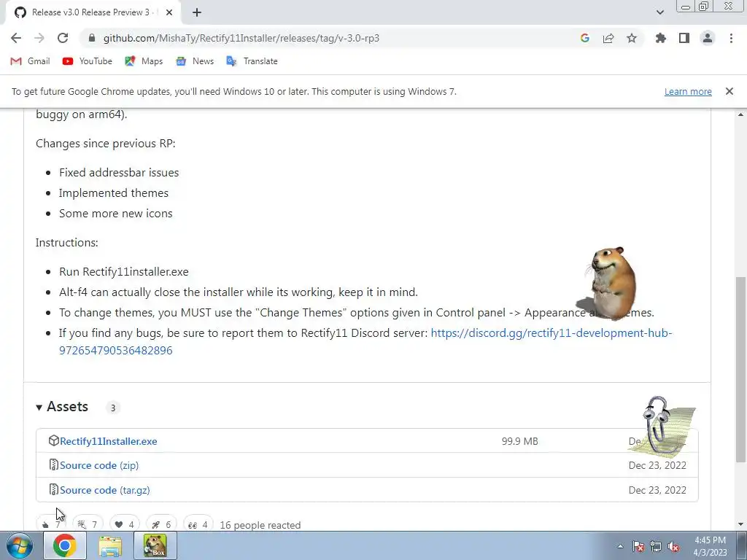747x560 pixels.
Task: Bookmark this page with star icon
Action: click(632, 38)
